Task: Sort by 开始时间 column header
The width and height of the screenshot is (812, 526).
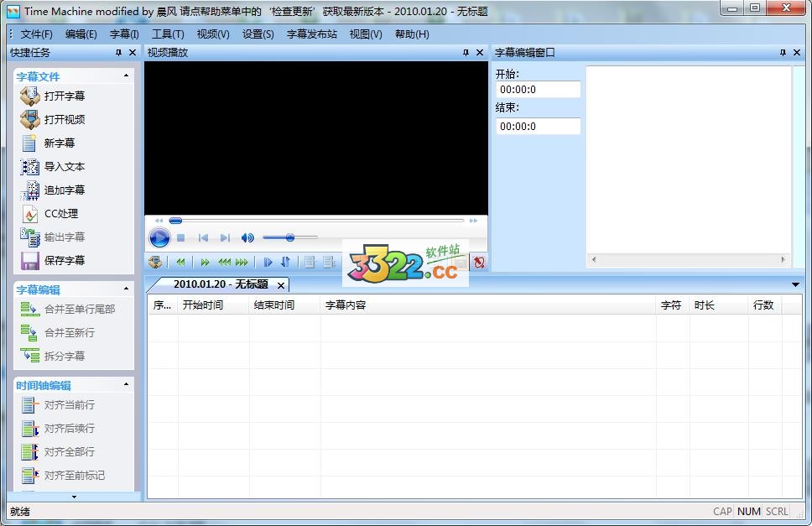Action: point(213,305)
